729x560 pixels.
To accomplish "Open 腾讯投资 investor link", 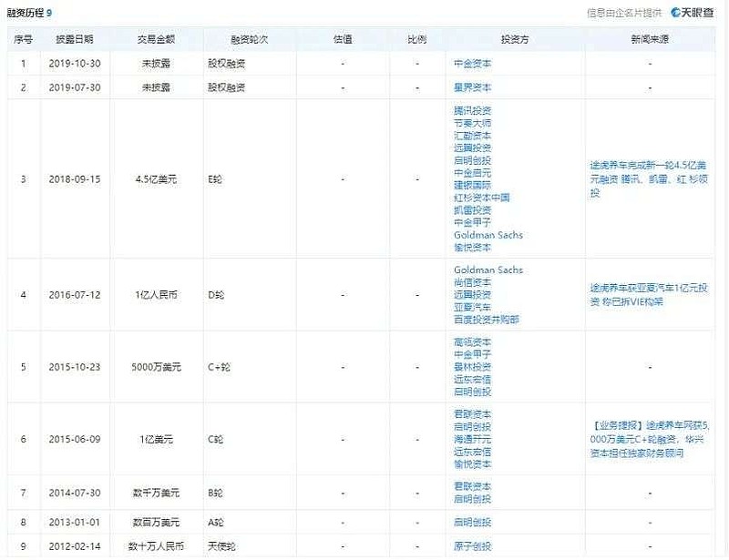I will click(x=472, y=110).
